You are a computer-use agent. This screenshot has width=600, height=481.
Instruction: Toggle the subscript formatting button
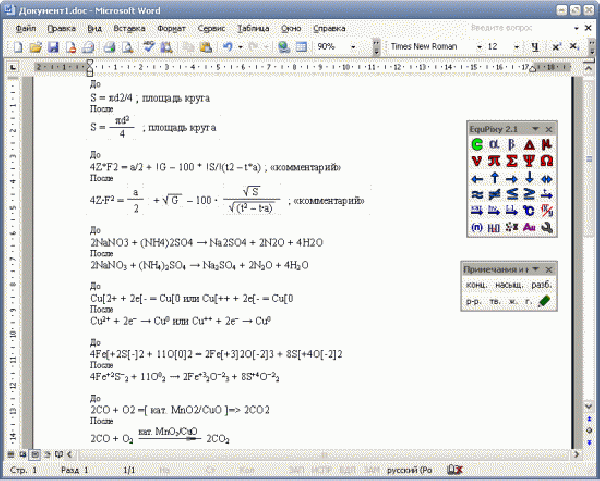coord(573,47)
